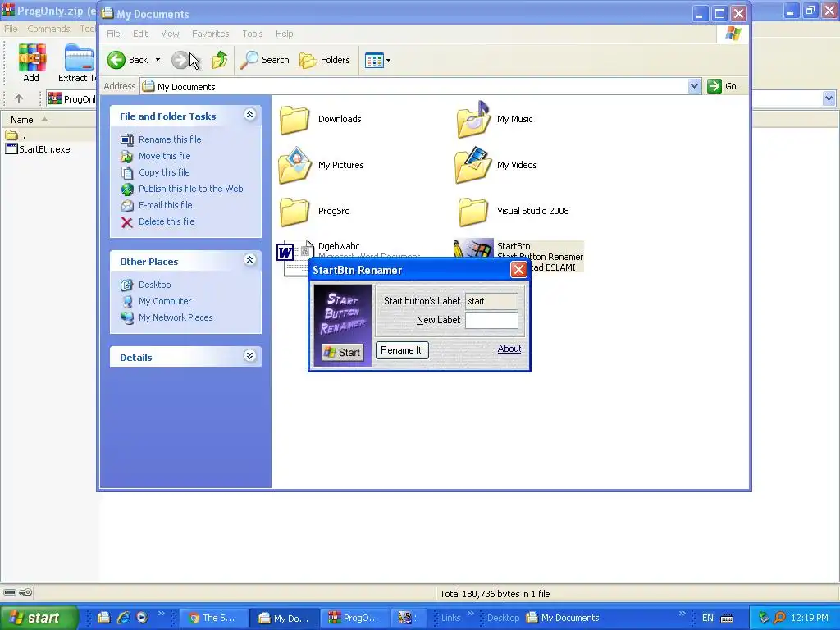Go back using the Back button
Viewport: 840px width, 630px height.
pyautogui.click(x=127, y=60)
